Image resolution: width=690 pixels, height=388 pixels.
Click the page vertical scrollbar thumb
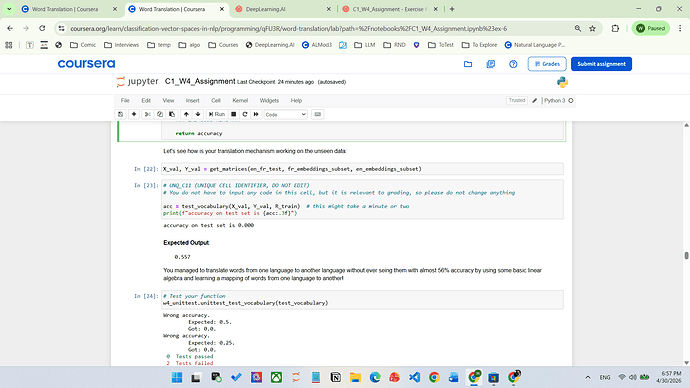coord(686,255)
